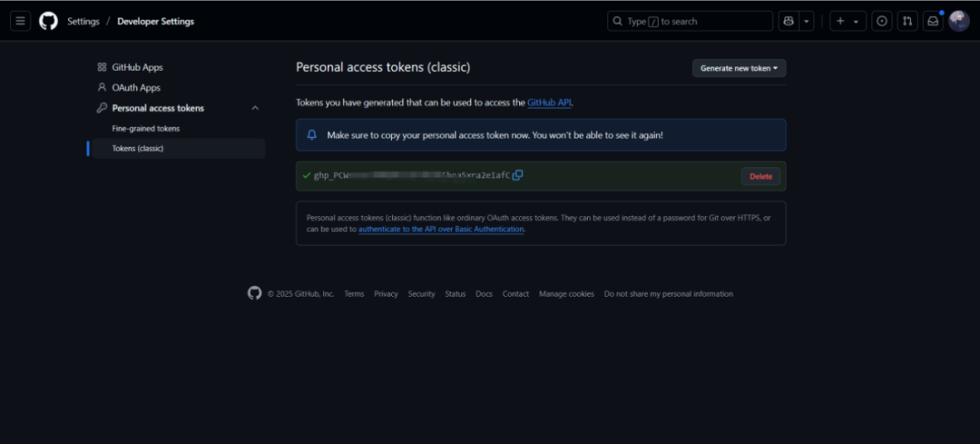Open the Docs footer link
This screenshot has height=444, width=980.
[x=484, y=294]
